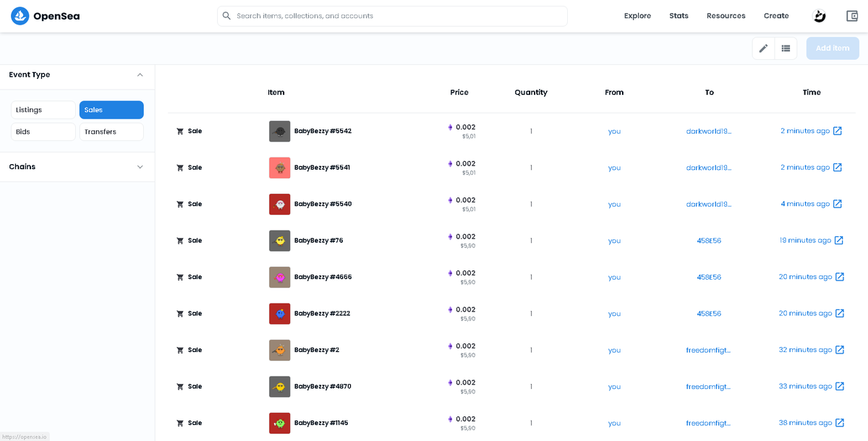The width and height of the screenshot is (868, 441).
Task: Focus the search items input field
Action: (x=392, y=16)
